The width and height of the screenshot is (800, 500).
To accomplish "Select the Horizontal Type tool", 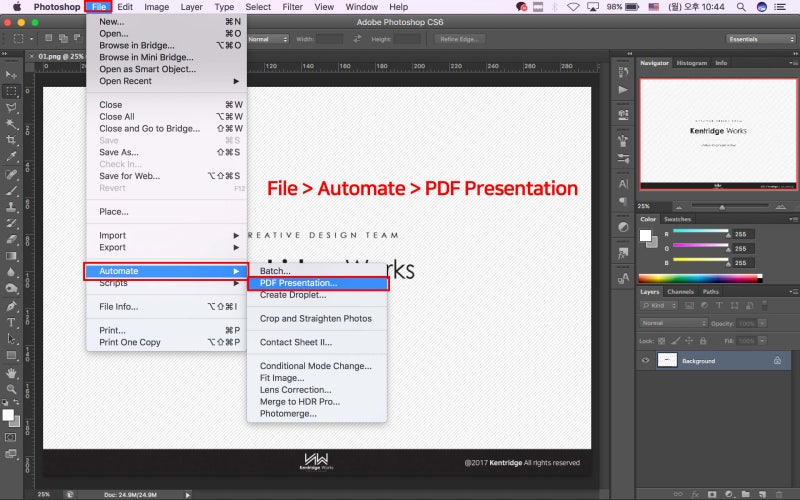I will [11, 322].
